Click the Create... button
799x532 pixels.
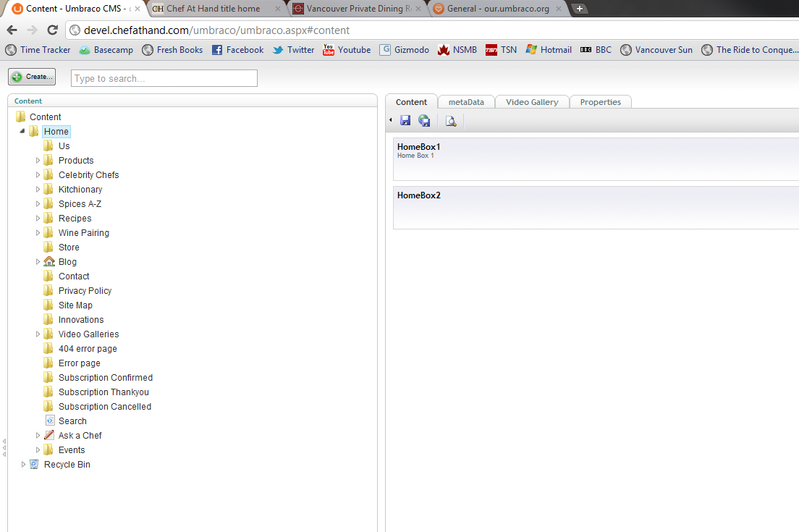[x=32, y=77]
